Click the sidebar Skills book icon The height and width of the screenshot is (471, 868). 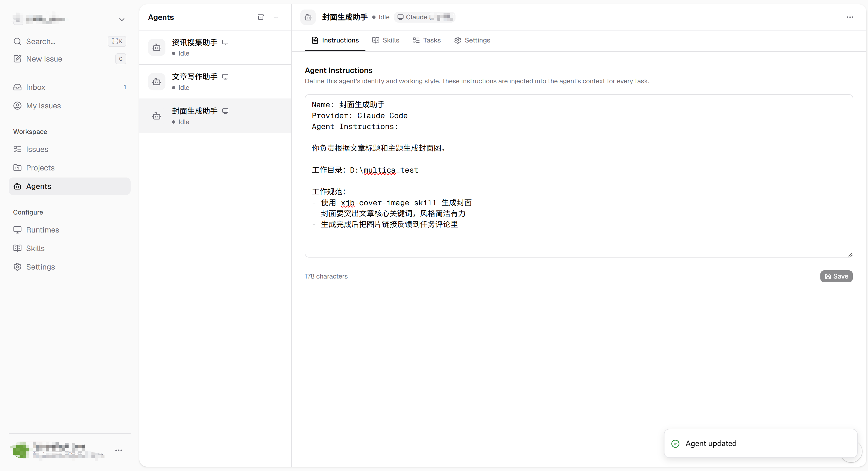tap(17, 249)
